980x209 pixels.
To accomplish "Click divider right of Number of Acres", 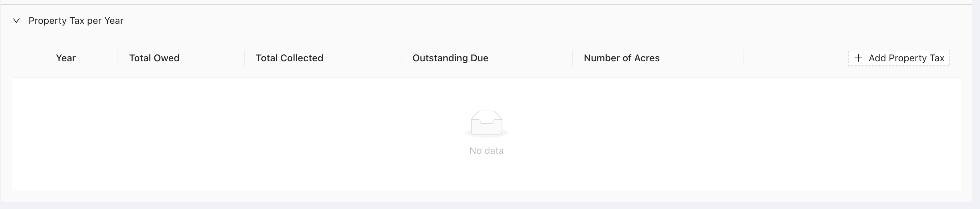I will pos(744,58).
